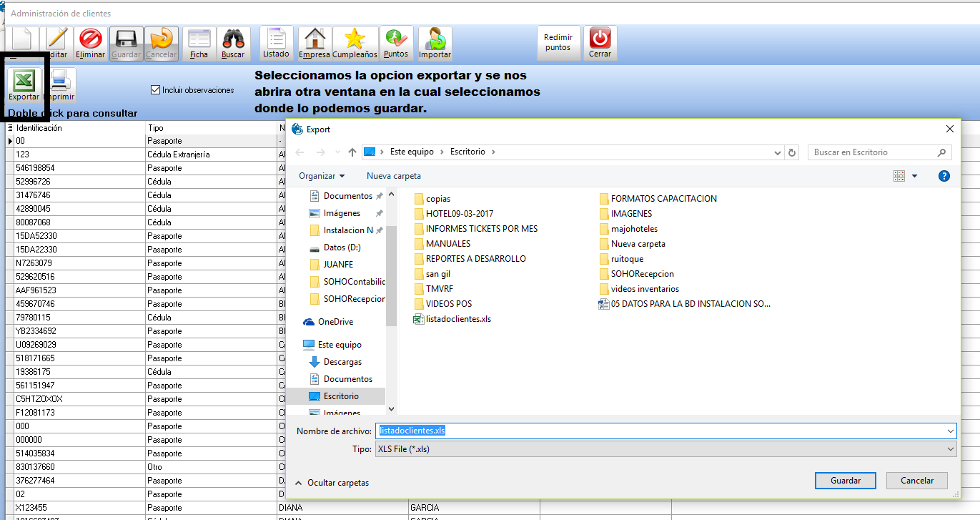980x520 pixels.
Task: Open the Cumpleaños star icon
Action: click(x=355, y=43)
